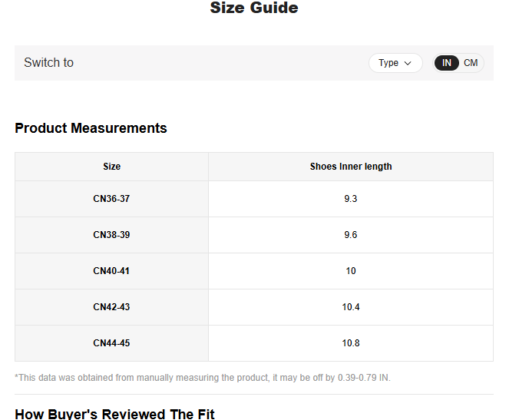The image size is (519, 420).
Task: Click the manual measurement disclaimer note
Action: [x=203, y=378]
